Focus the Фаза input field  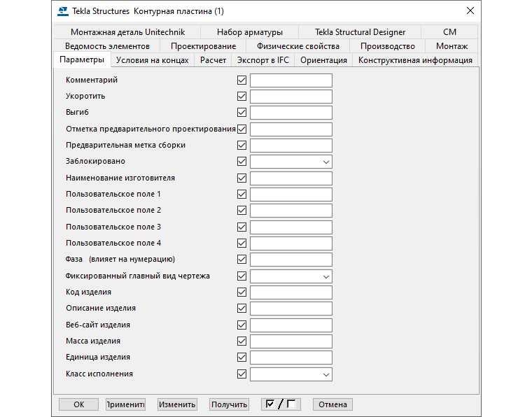pyautogui.click(x=291, y=260)
